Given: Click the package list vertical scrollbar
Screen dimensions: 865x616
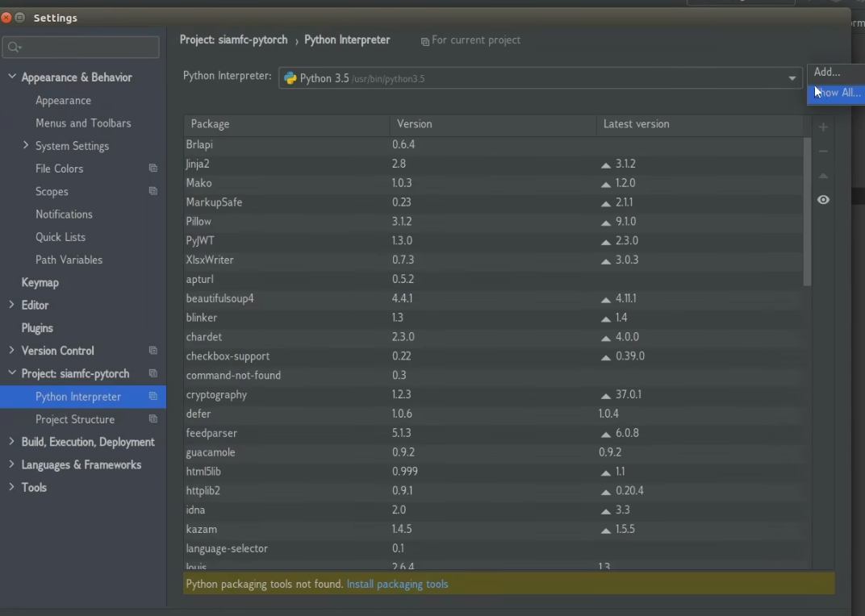Looking at the screenshot, I should tap(807, 212).
